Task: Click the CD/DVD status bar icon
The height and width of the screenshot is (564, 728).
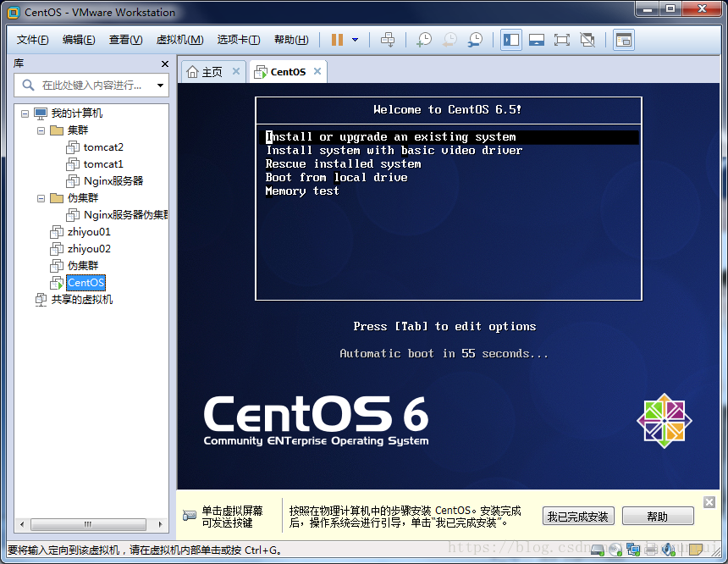Action: (x=615, y=550)
